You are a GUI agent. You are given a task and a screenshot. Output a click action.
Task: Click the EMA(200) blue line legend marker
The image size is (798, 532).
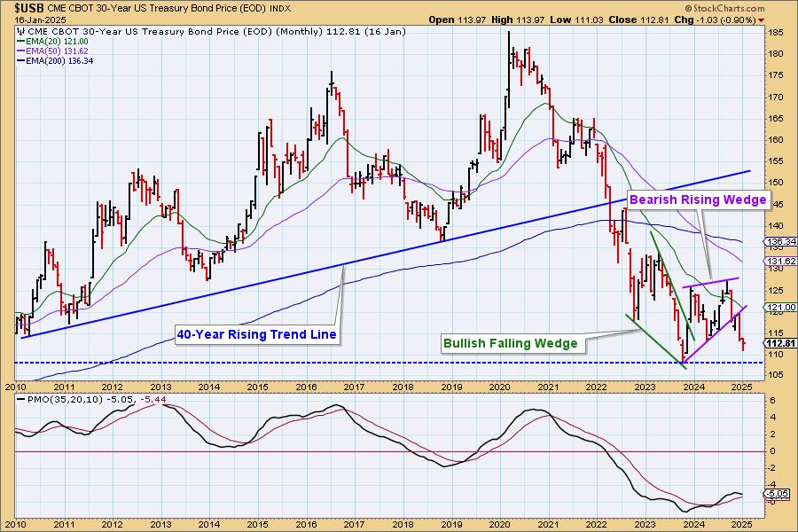[x=20, y=61]
